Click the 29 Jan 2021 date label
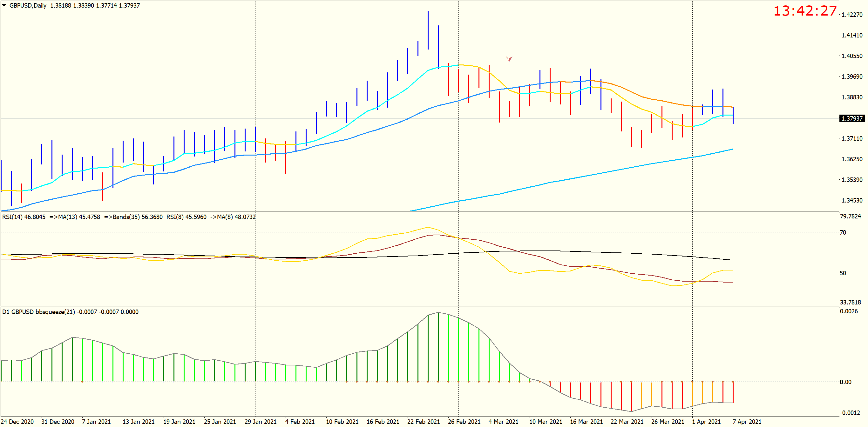868x427 pixels. click(x=261, y=422)
